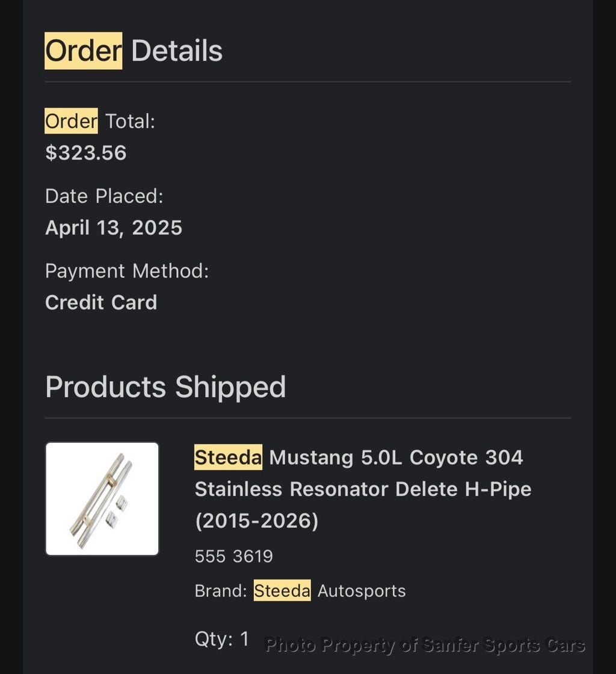Click the $323.56 order total amount
616x674 pixels.
tap(86, 153)
